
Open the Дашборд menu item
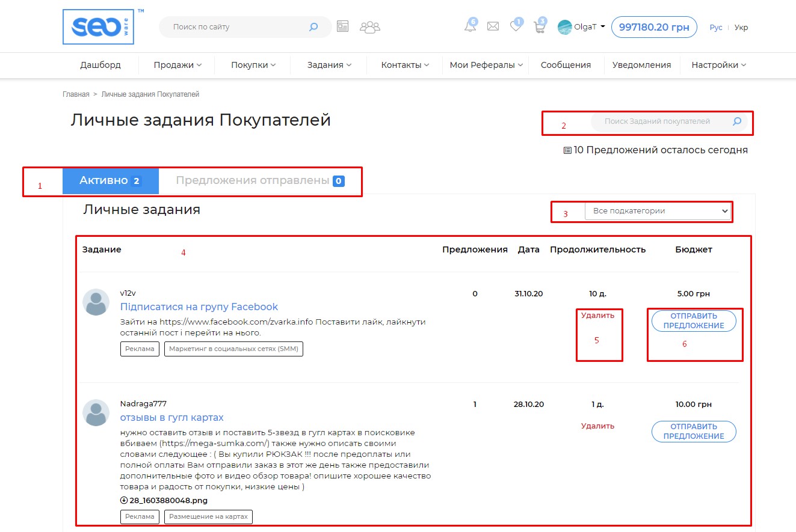pyautogui.click(x=100, y=65)
